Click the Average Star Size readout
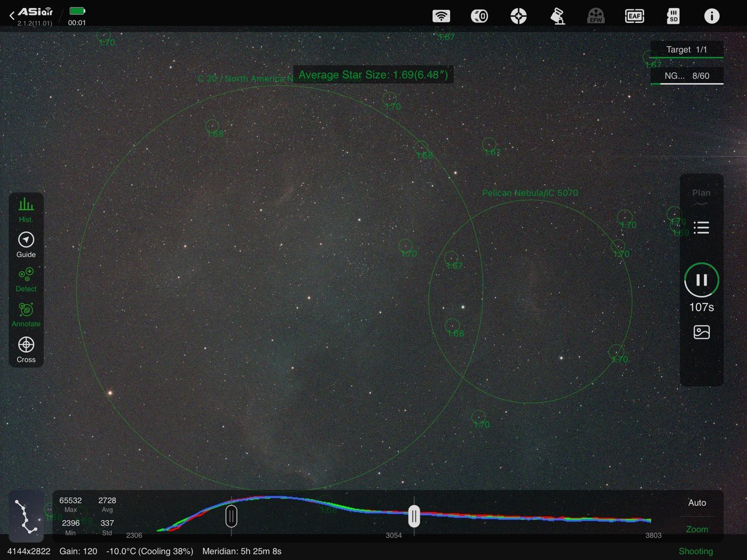This screenshot has height=560, width=747. tap(373, 75)
